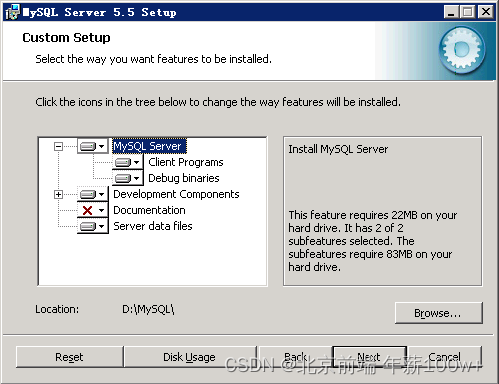499x384 pixels.
Task: Expand the Development Components tree node
Action: pos(58,194)
